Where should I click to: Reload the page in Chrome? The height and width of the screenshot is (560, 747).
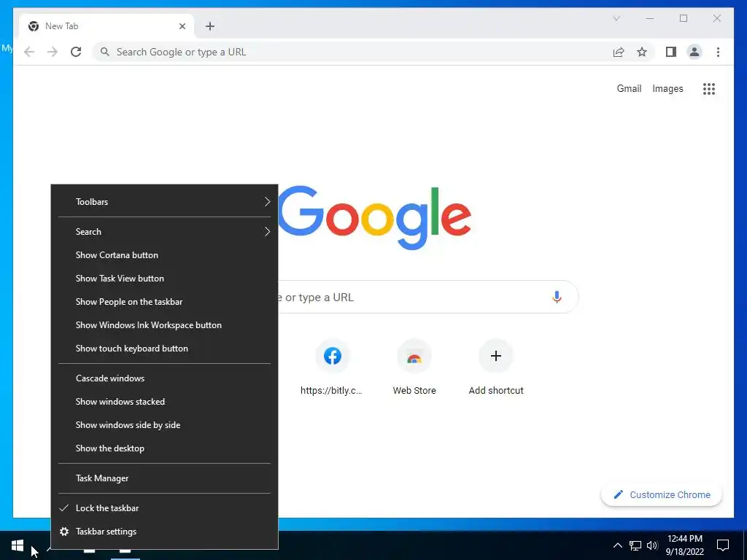[76, 52]
